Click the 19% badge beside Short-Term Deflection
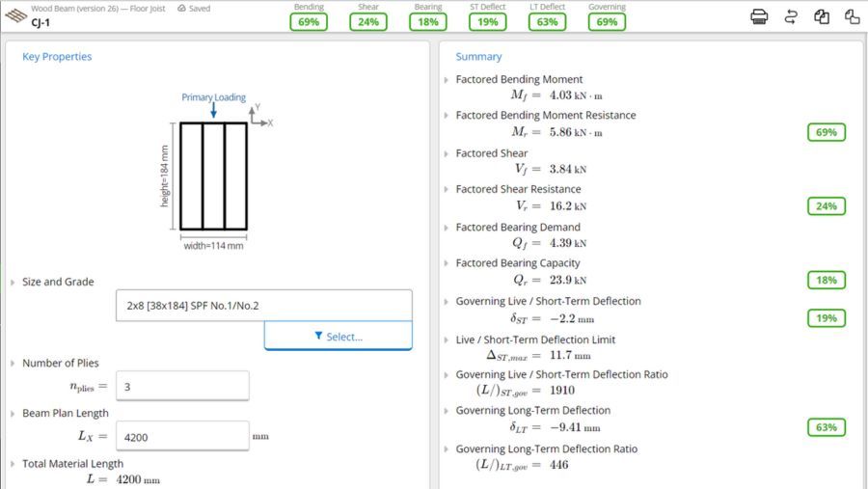Image resolution: width=868 pixels, height=489 pixels. (x=826, y=318)
